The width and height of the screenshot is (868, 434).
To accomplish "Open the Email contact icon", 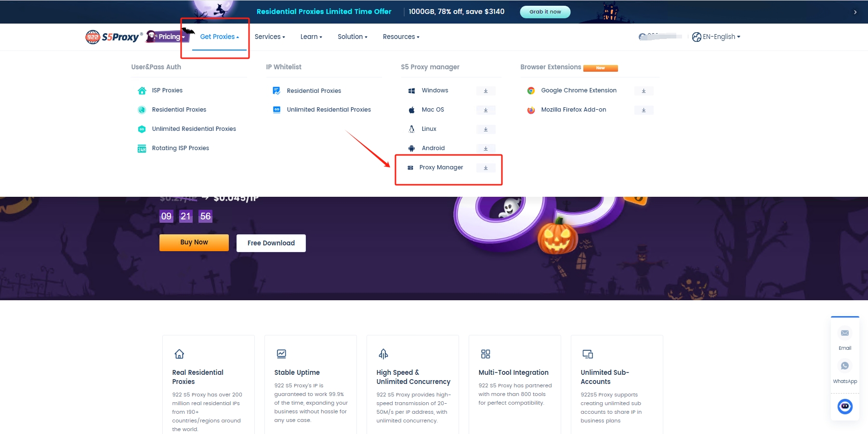I will pos(844,333).
